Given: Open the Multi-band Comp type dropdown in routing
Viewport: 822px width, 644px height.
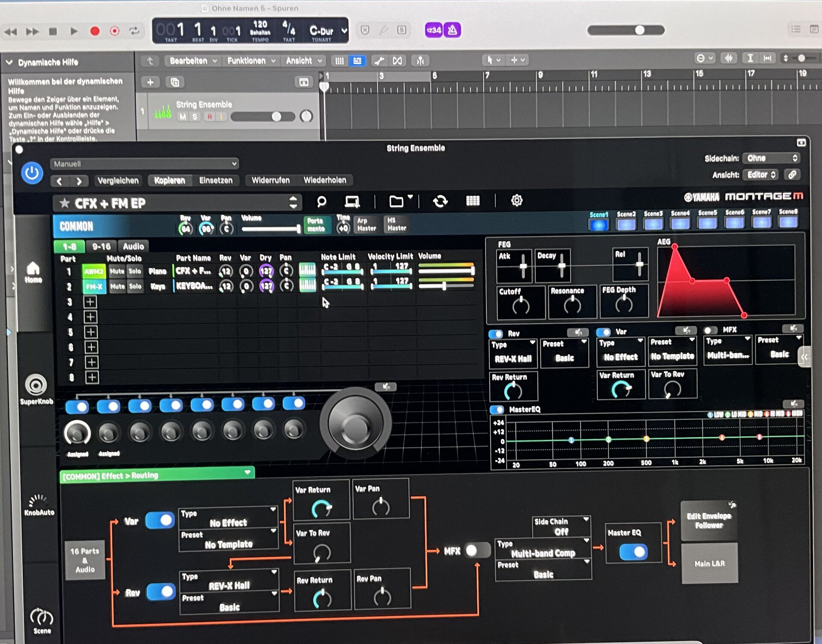Looking at the screenshot, I should pyautogui.click(x=543, y=549).
